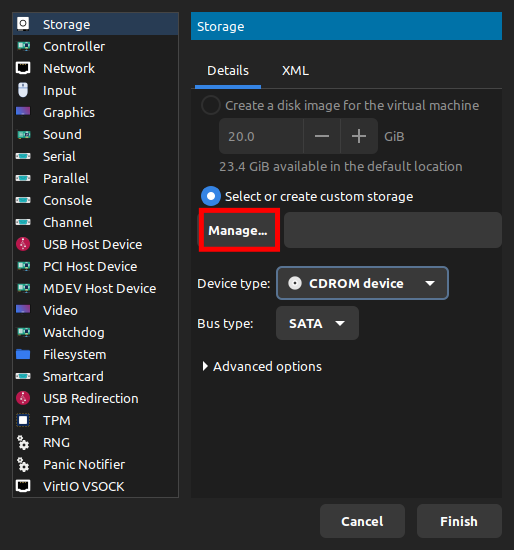
Task: Switch to the Details tab
Action: click(x=228, y=71)
